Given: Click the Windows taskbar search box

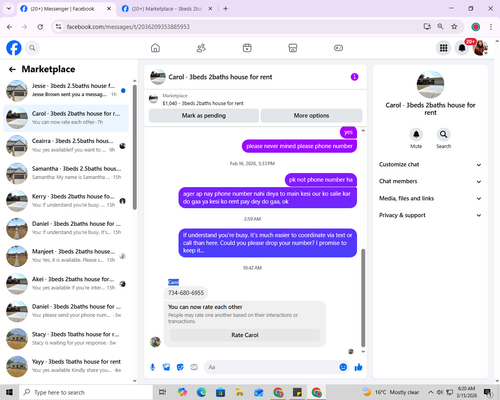Looking at the screenshot, I should click(86, 392).
